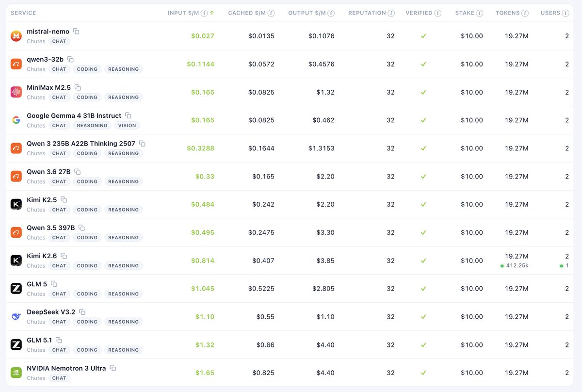Click the CHAT tag on NVIDIA Nemotron row
Screen dimensions: 582x392
pos(59,378)
